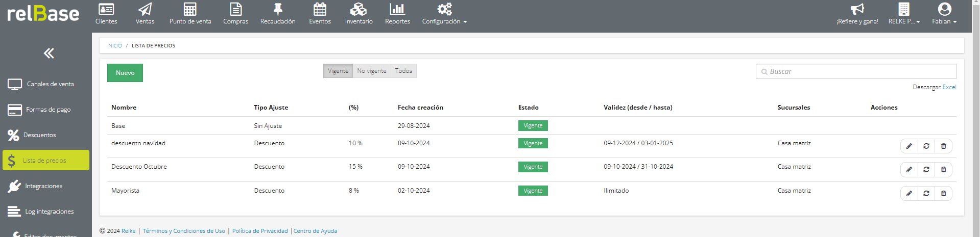Click 'Base' name cell
This screenshot has width=980, height=237.
[118, 126]
